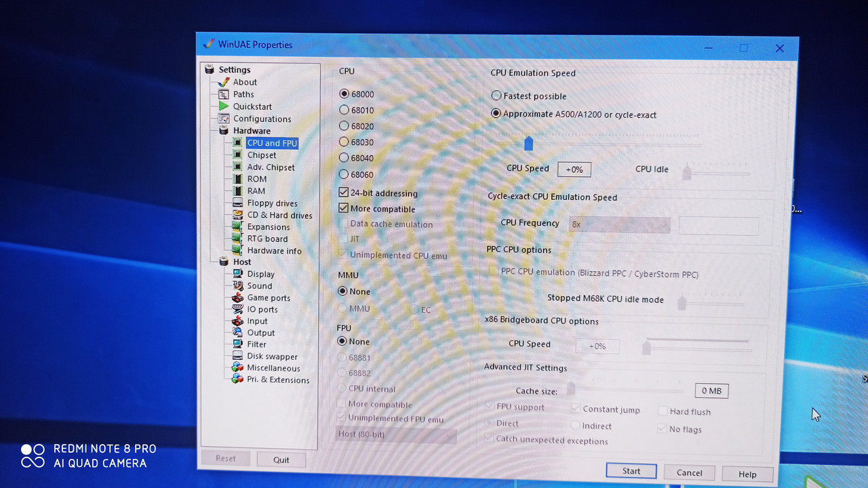
Task: Click the Reset button
Action: (x=226, y=458)
